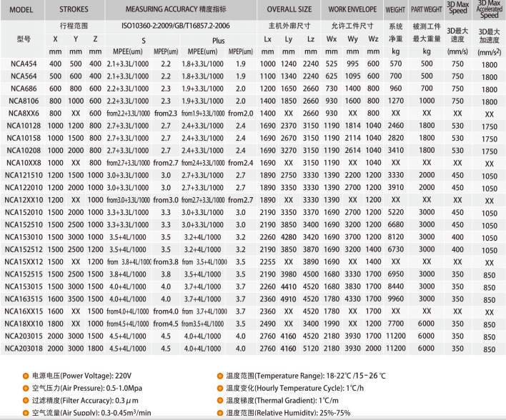Click the STROKES column header
This screenshot has height=420, width=506.
pyautogui.click(x=74, y=9)
